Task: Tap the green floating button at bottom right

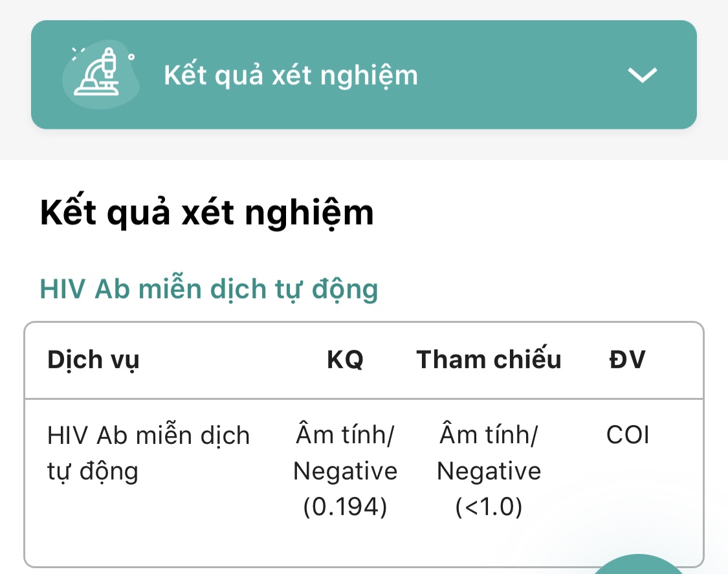Action: [637, 566]
